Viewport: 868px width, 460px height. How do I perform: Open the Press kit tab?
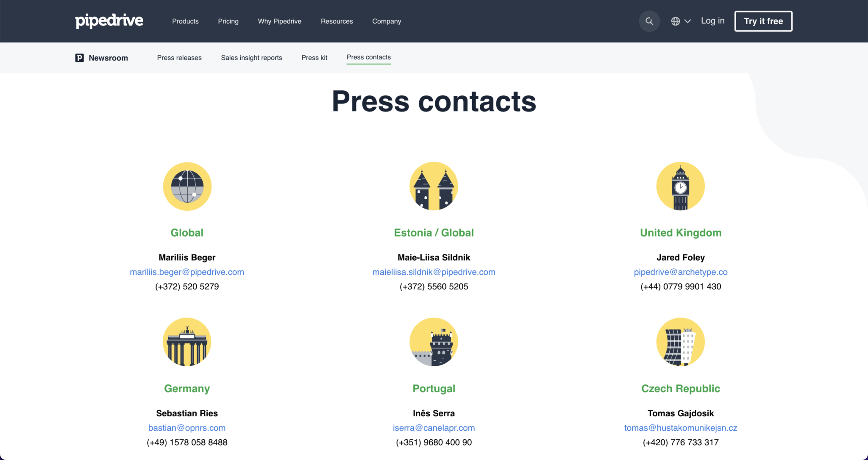(x=314, y=58)
